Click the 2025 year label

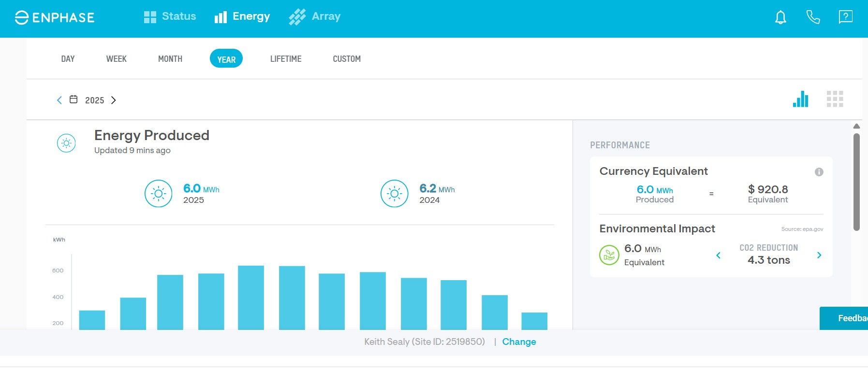coord(95,100)
